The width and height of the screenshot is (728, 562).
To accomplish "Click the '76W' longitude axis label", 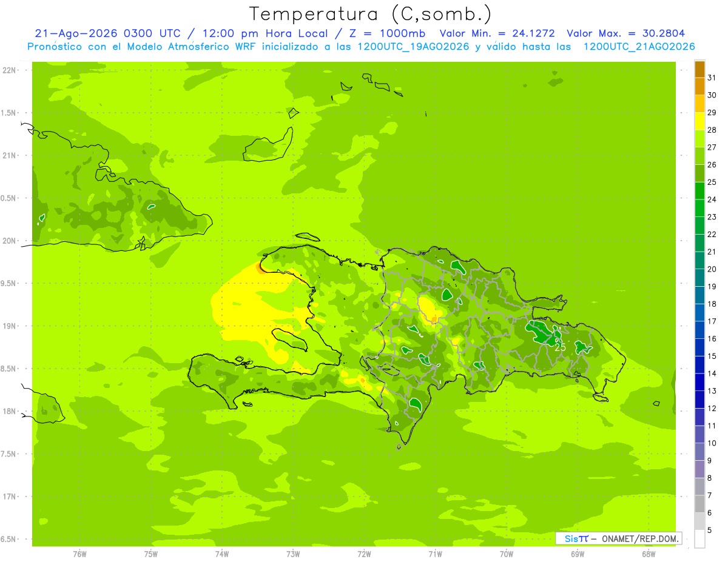I will tap(79, 554).
